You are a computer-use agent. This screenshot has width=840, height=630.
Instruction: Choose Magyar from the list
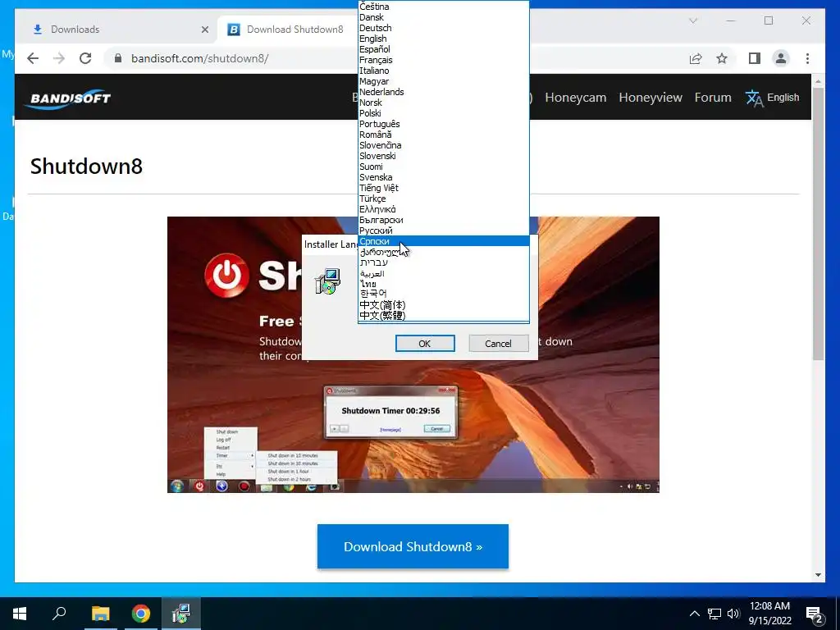click(444, 81)
